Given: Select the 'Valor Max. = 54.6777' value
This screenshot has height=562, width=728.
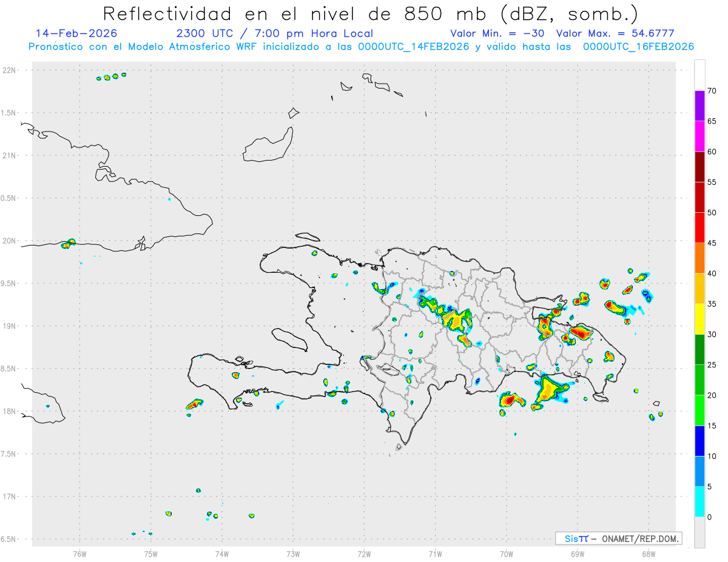Looking at the screenshot, I should 615,33.
